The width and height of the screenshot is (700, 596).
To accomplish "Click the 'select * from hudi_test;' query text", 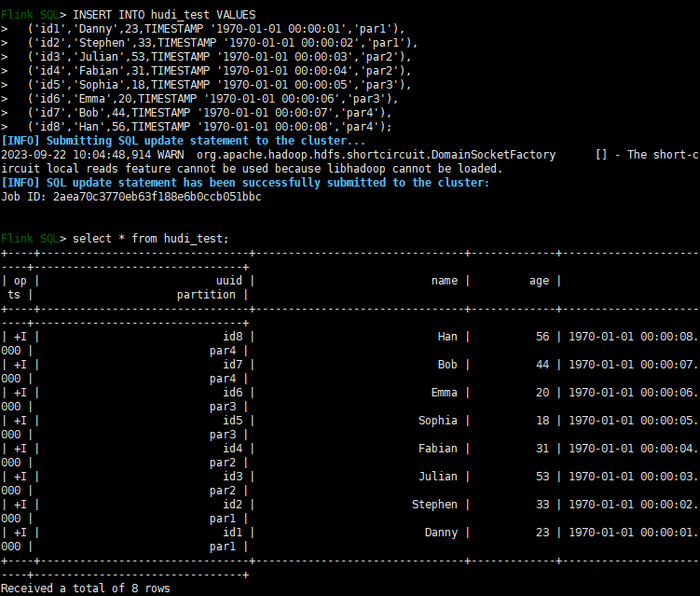I will (150, 239).
